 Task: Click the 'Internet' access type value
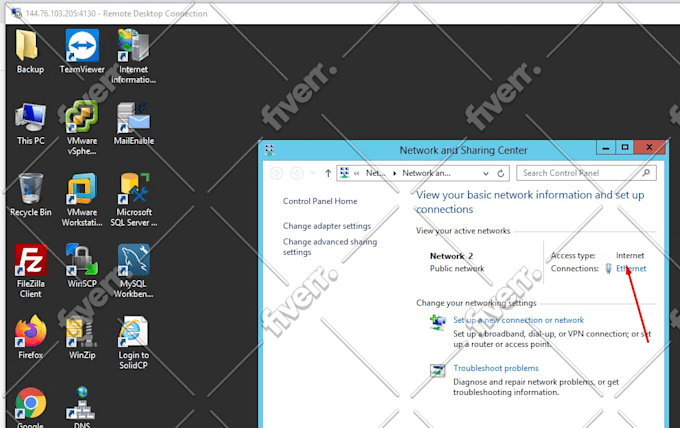[630, 255]
